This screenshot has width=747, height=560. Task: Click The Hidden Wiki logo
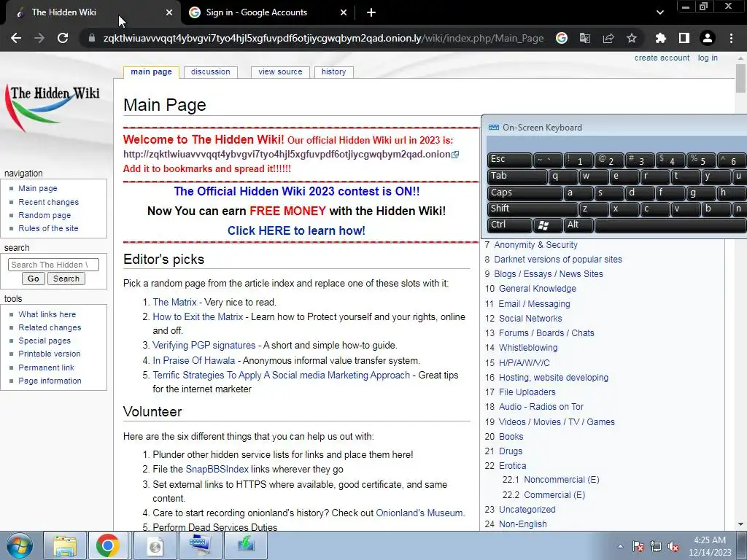[x=53, y=107]
